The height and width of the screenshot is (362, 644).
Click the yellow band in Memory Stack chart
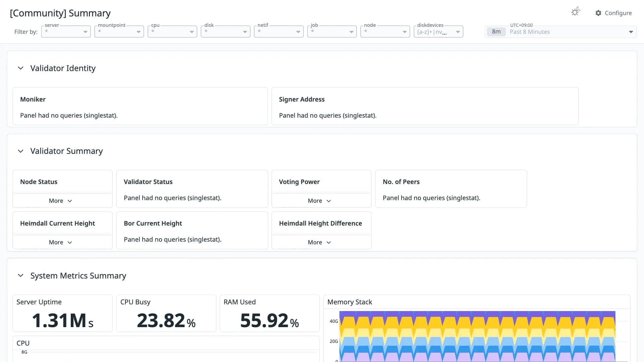(477, 322)
